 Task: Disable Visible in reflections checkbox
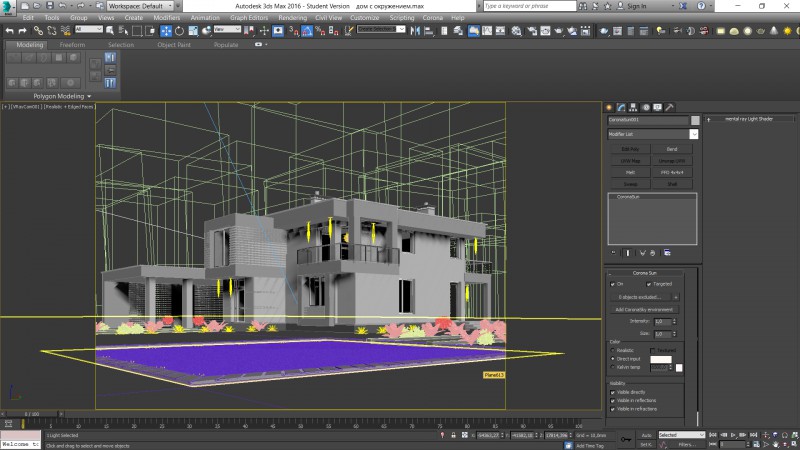[x=613, y=400]
